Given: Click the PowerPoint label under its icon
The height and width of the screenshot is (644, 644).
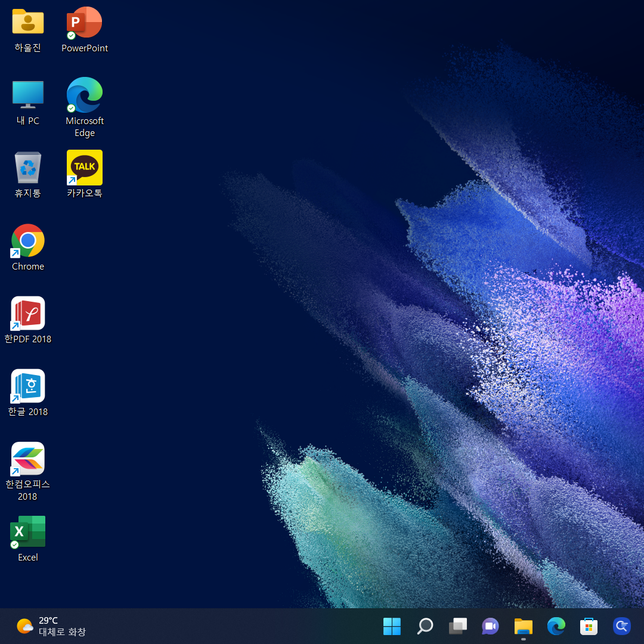Looking at the screenshot, I should click(x=85, y=48).
